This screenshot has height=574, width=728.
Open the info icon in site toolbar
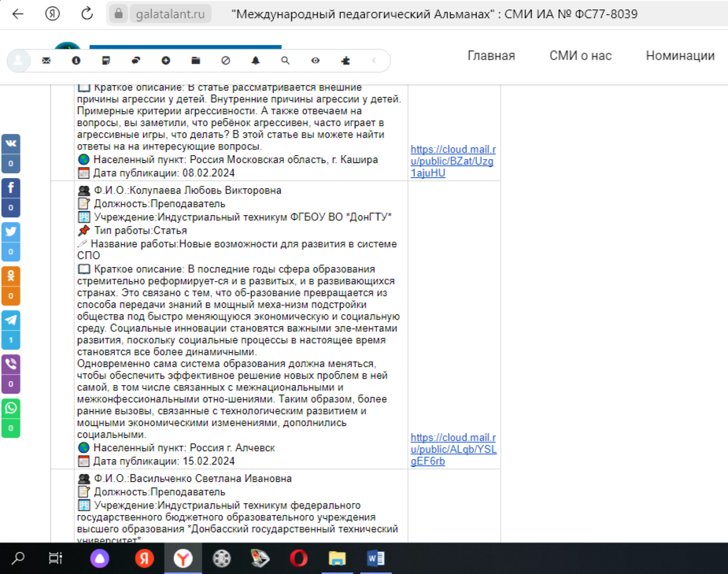pyautogui.click(x=76, y=61)
